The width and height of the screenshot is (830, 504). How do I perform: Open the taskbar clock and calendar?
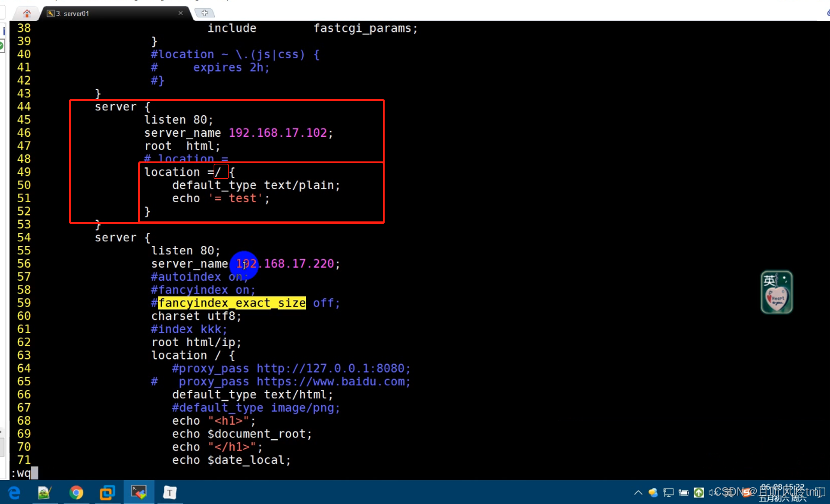click(783, 493)
